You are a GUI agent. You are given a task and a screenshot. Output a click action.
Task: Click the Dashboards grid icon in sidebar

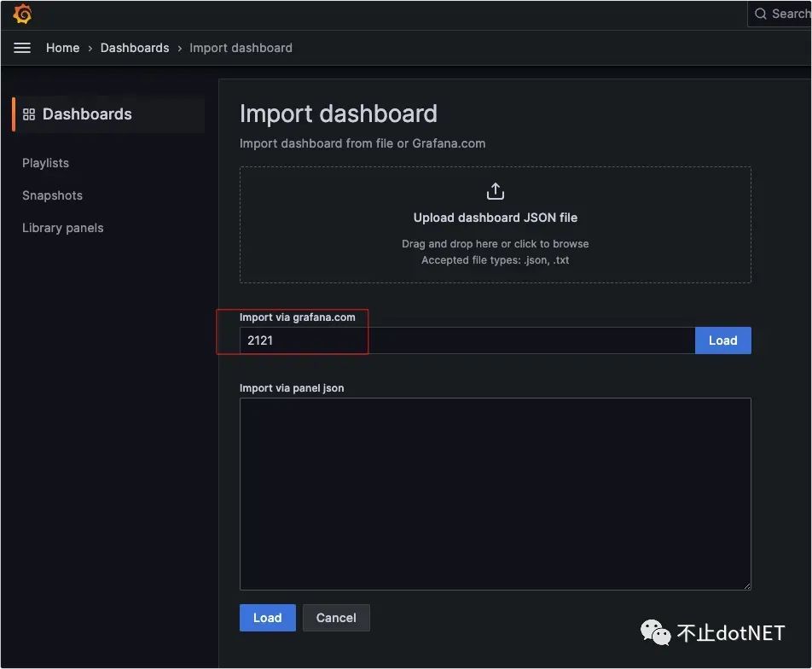(29, 114)
